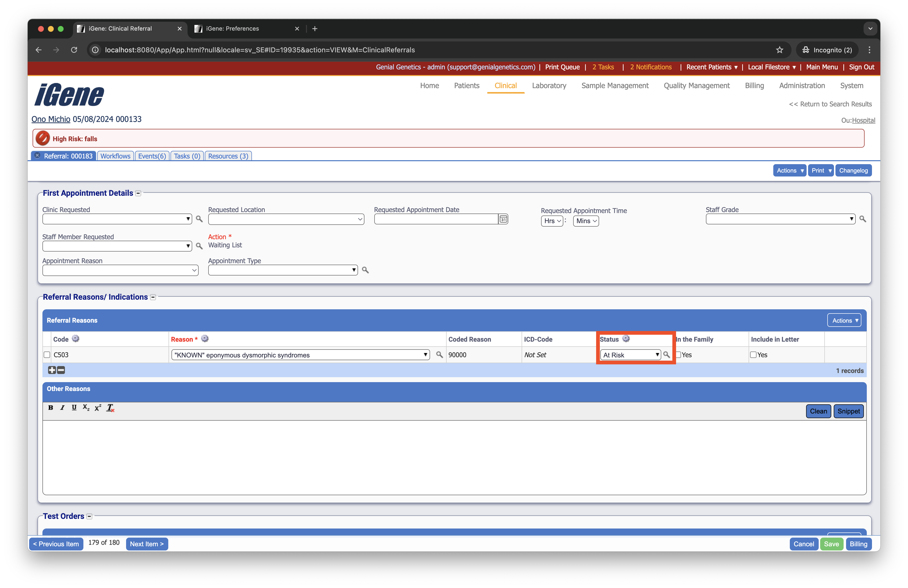Open the Hrs time dropdown
908x588 pixels.
pyautogui.click(x=552, y=221)
